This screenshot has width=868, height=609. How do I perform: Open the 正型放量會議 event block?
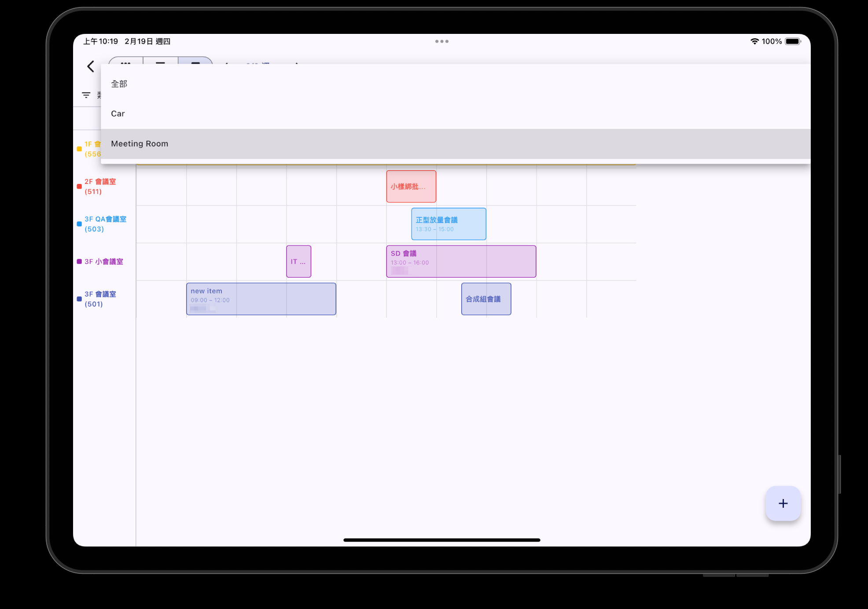[x=448, y=224]
